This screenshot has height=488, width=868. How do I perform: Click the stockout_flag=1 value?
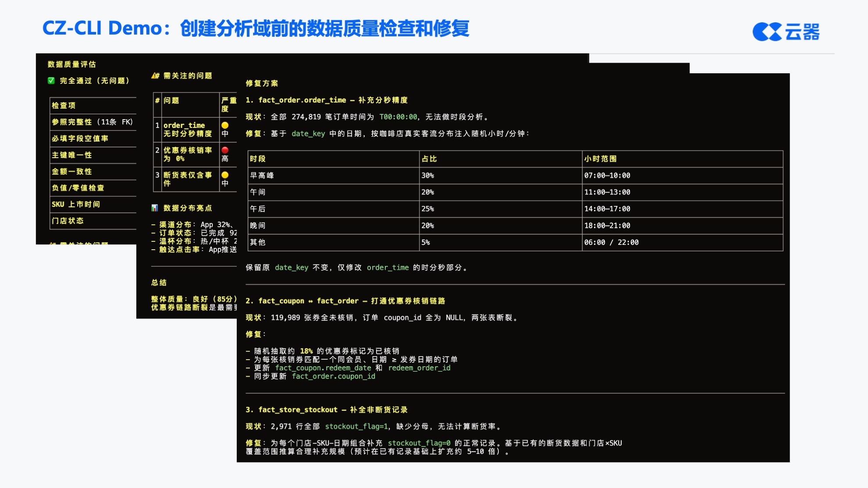coord(356,427)
